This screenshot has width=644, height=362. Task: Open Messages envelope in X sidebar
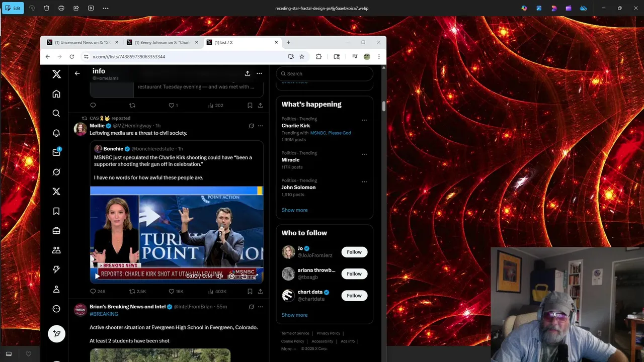tap(56, 152)
